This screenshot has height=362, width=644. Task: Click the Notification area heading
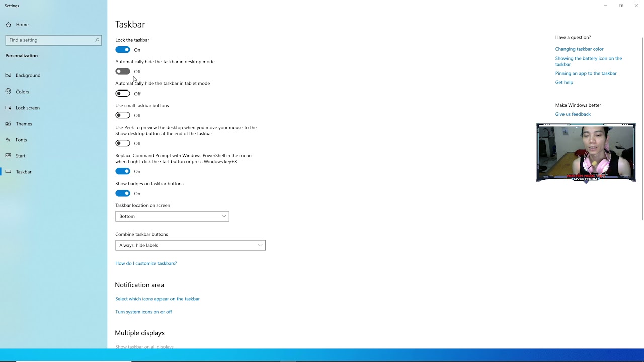[139, 285]
